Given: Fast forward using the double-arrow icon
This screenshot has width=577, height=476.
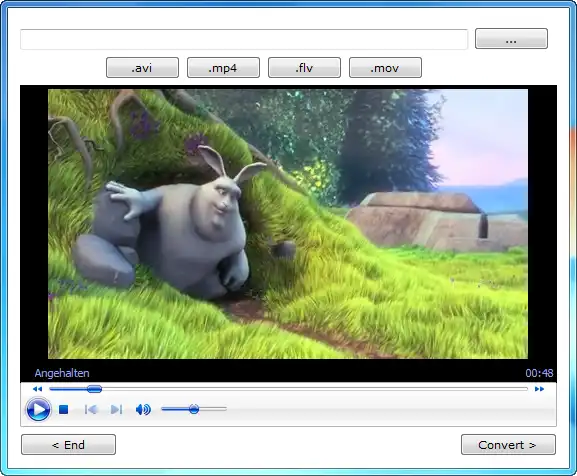Looking at the screenshot, I should pyautogui.click(x=539, y=389).
